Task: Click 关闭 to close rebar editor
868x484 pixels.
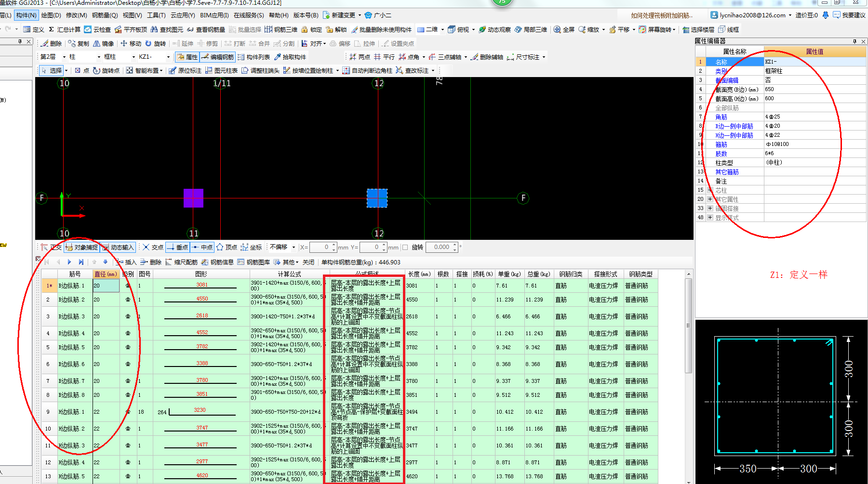Action: tap(308, 262)
